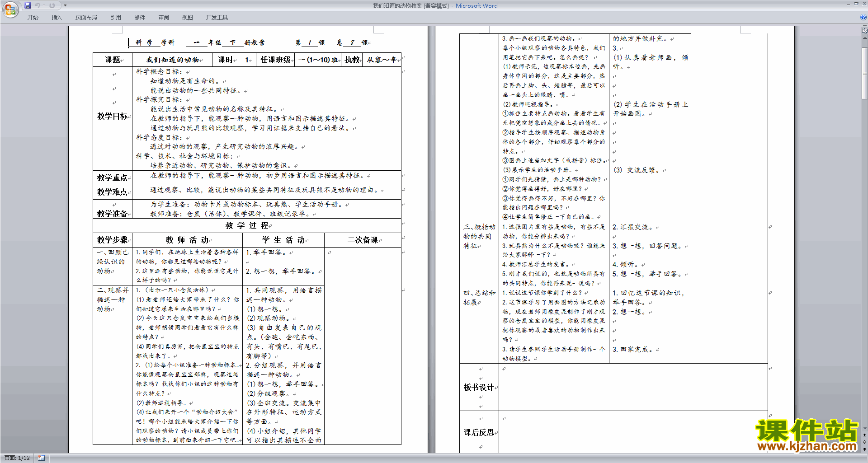Click the 教学目标 row heading
The image size is (868, 463).
pos(113,117)
